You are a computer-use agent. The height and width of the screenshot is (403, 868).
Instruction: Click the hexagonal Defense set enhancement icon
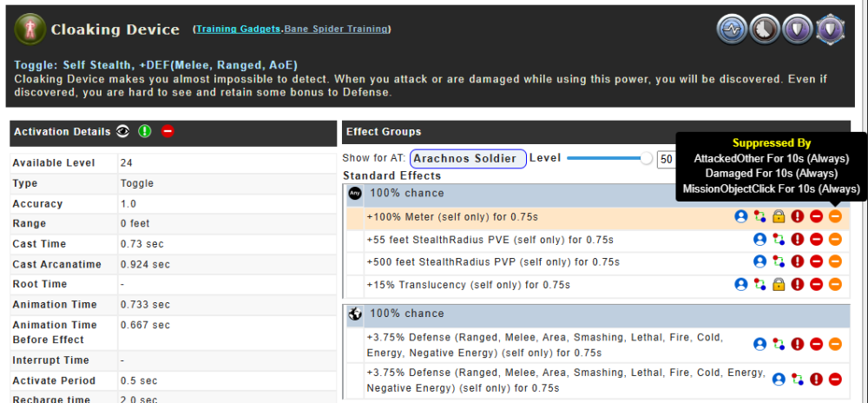coord(829,29)
